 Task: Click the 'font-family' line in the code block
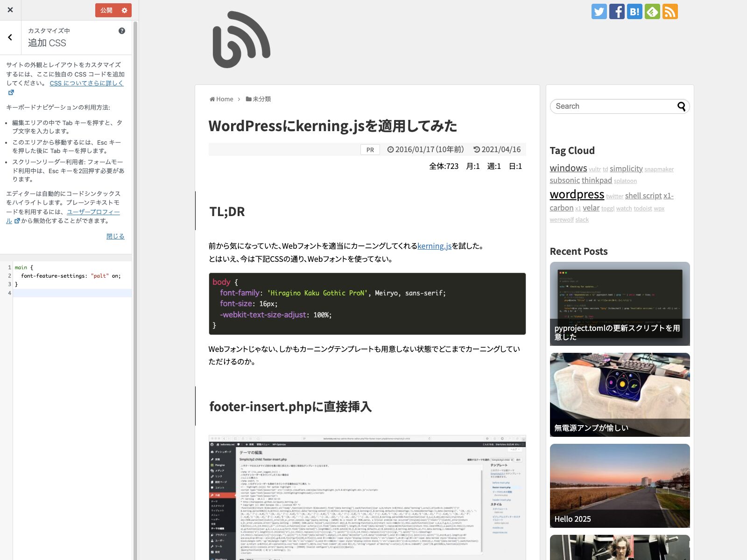(x=333, y=293)
